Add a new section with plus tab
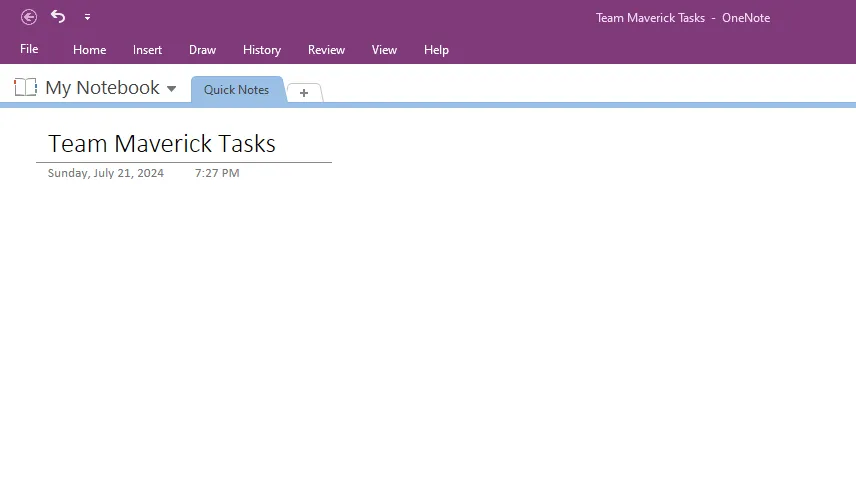This screenshot has width=856, height=491. [x=304, y=93]
